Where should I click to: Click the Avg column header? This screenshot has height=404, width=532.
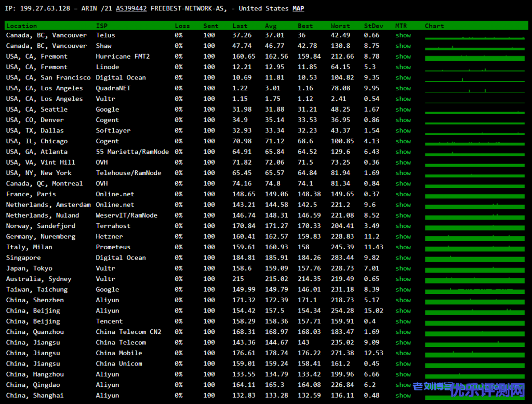click(x=271, y=25)
